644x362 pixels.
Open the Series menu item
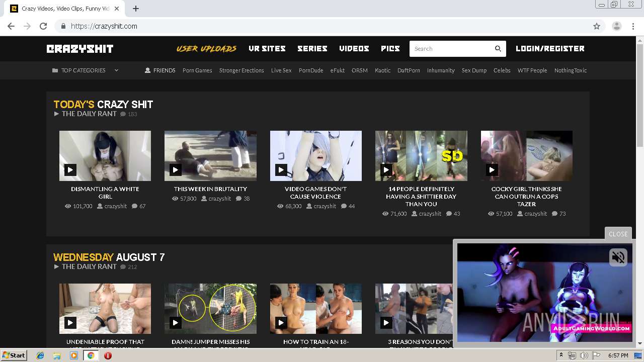(x=312, y=49)
